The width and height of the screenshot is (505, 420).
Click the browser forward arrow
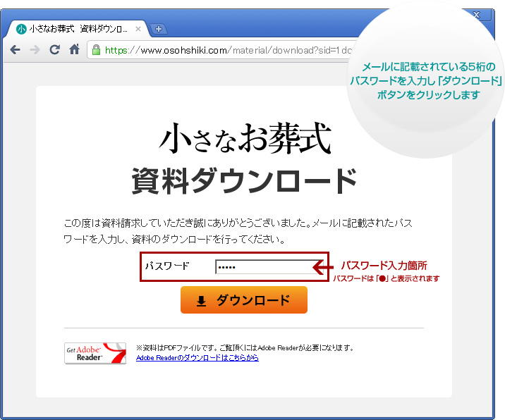[35, 50]
